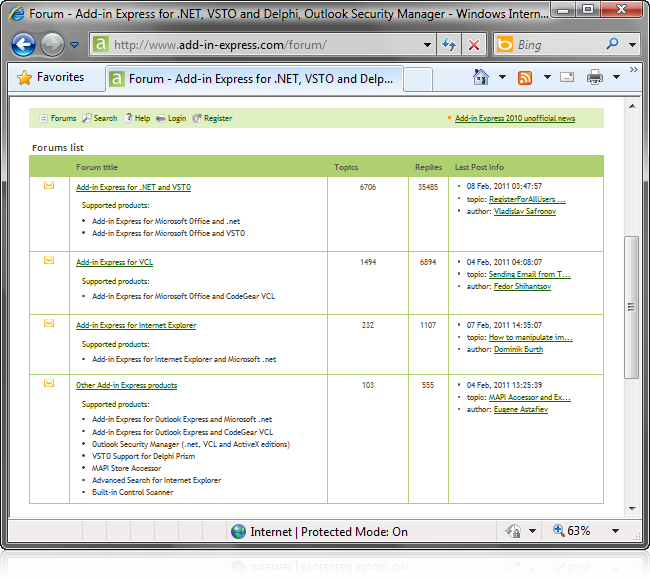This screenshot has width=650, height=580.
Task: Open author Dominik Burth profile
Action: [x=518, y=349]
